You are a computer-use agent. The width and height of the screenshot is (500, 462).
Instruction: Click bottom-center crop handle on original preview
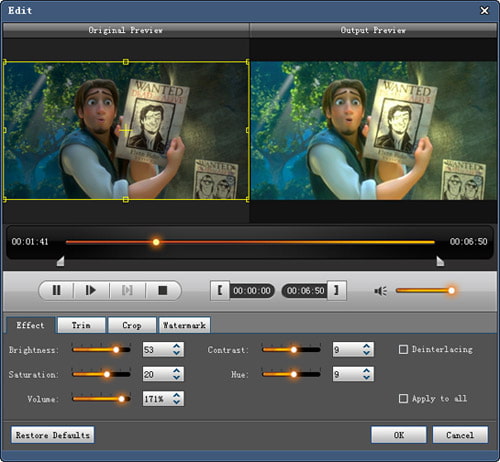(x=126, y=199)
